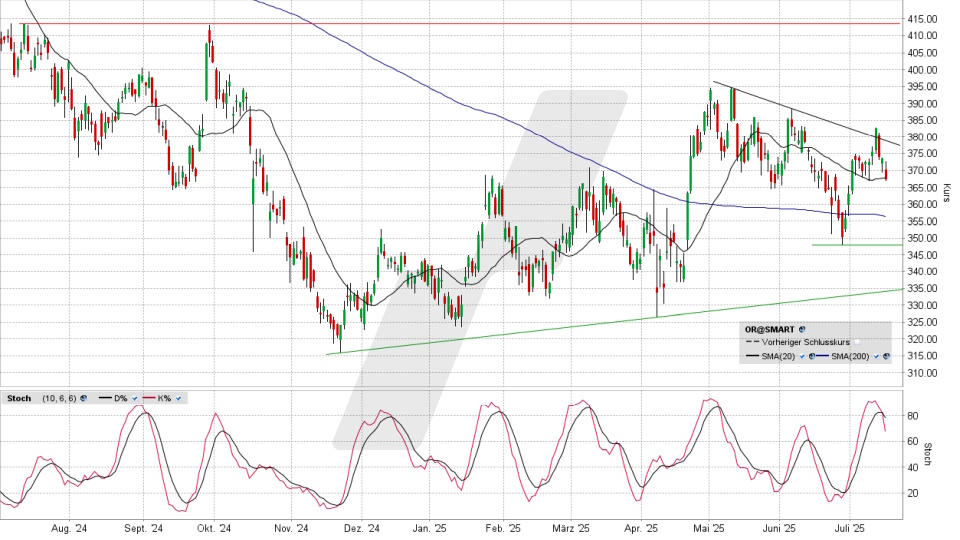The width and height of the screenshot is (960, 540).
Task: Open settings icon next to OR@SMART
Action: 802,329
